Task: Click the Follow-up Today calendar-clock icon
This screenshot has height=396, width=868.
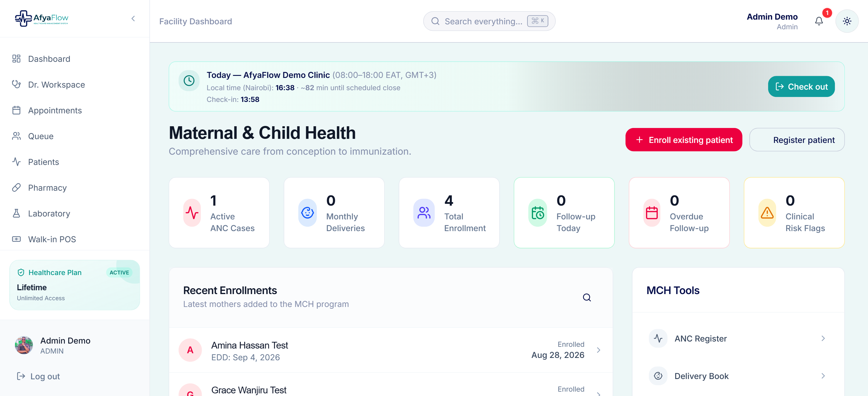Action: click(x=538, y=213)
